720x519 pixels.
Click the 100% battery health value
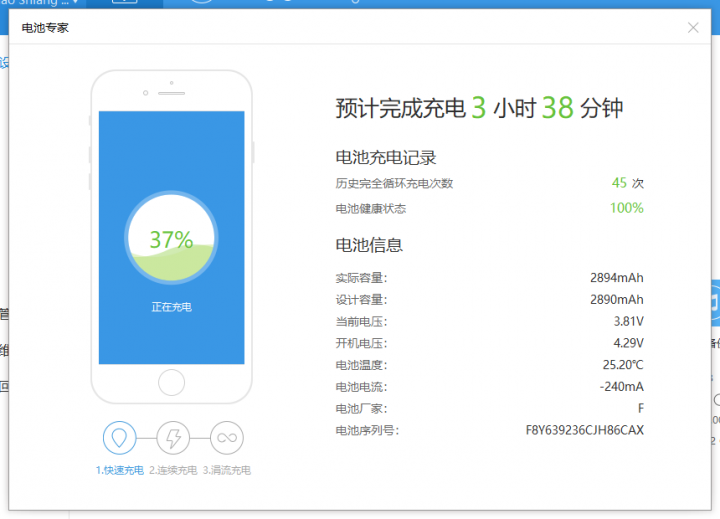click(627, 208)
